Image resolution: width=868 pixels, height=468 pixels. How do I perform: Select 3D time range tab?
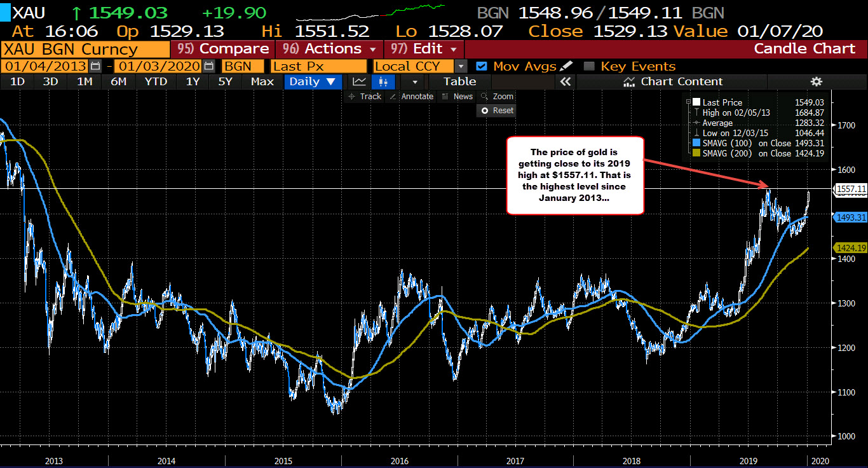(50, 81)
